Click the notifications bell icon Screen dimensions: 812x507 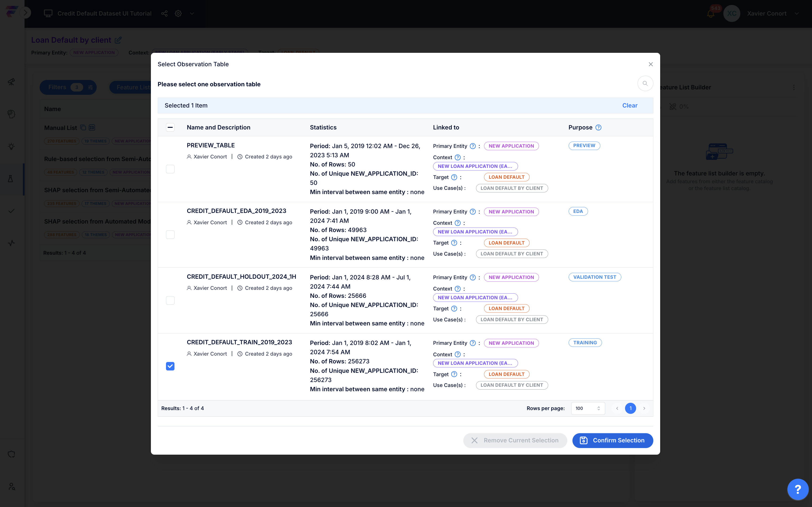point(710,14)
